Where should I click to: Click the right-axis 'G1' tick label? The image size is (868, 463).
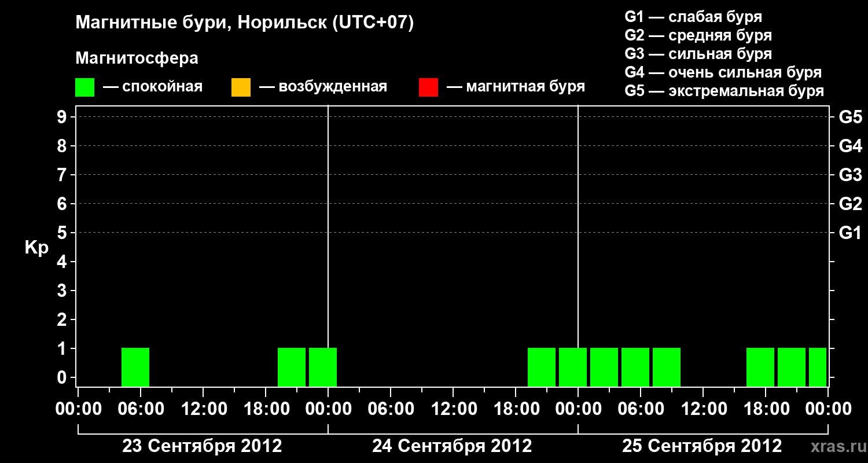click(851, 233)
